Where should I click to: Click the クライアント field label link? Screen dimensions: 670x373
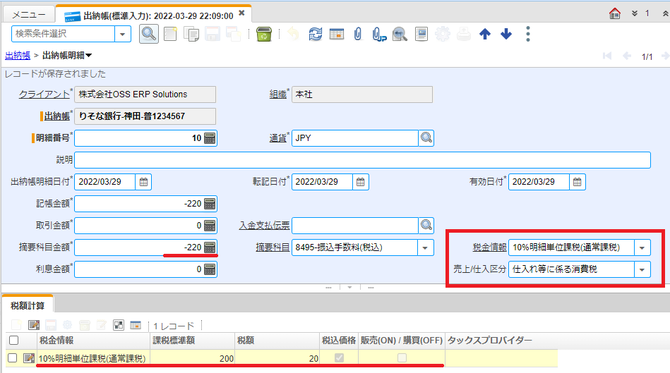pyautogui.click(x=44, y=94)
